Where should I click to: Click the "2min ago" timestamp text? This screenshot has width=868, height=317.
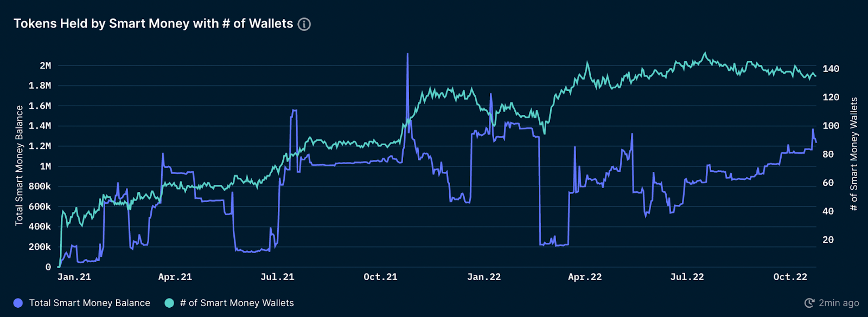click(839, 303)
